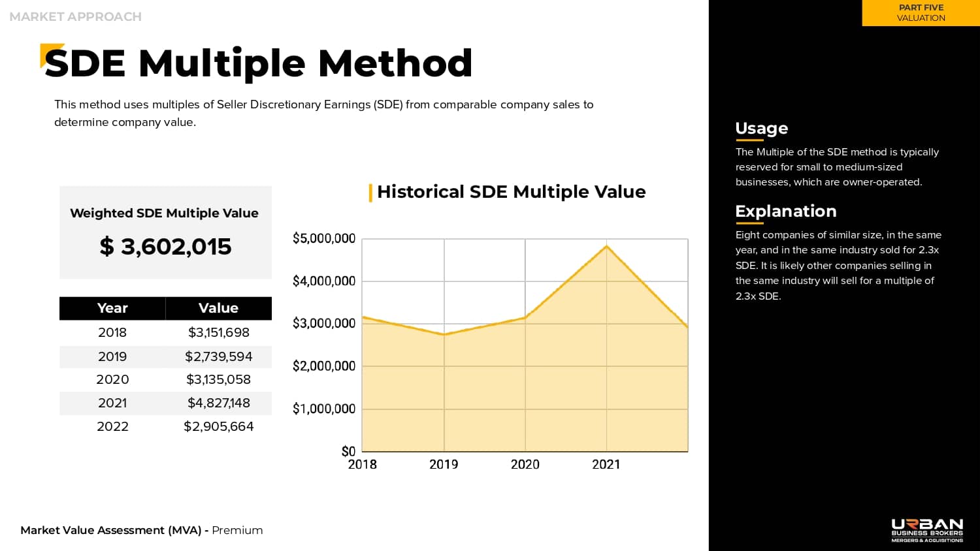
Task: Click the shaded area of the chart
Action: point(523,392)
